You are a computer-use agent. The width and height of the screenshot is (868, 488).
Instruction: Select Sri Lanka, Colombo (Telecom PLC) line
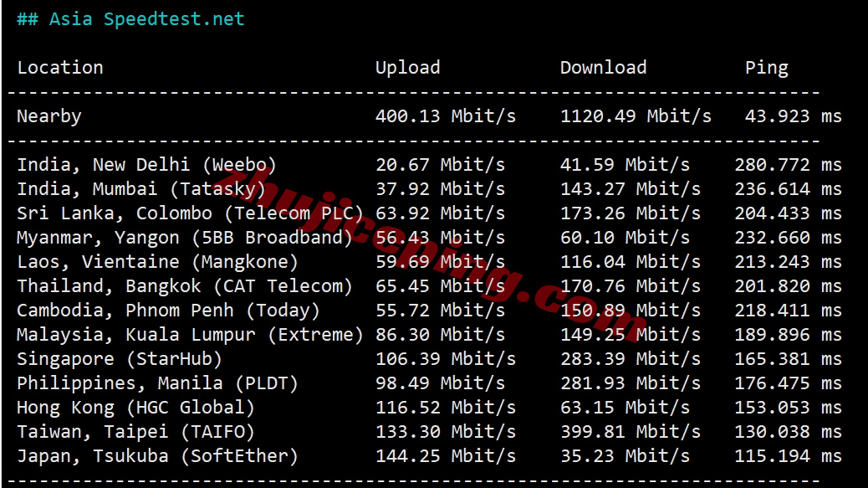429,213
